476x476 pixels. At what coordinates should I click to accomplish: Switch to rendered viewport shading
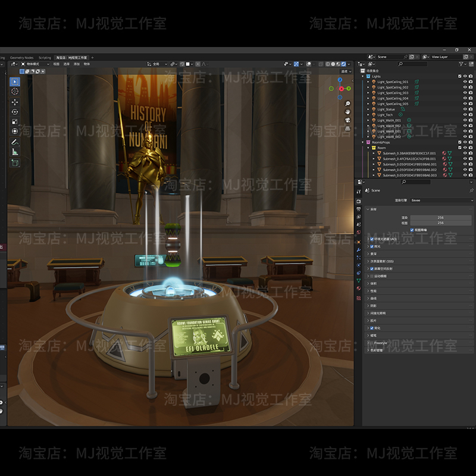(x=343, y=64)
